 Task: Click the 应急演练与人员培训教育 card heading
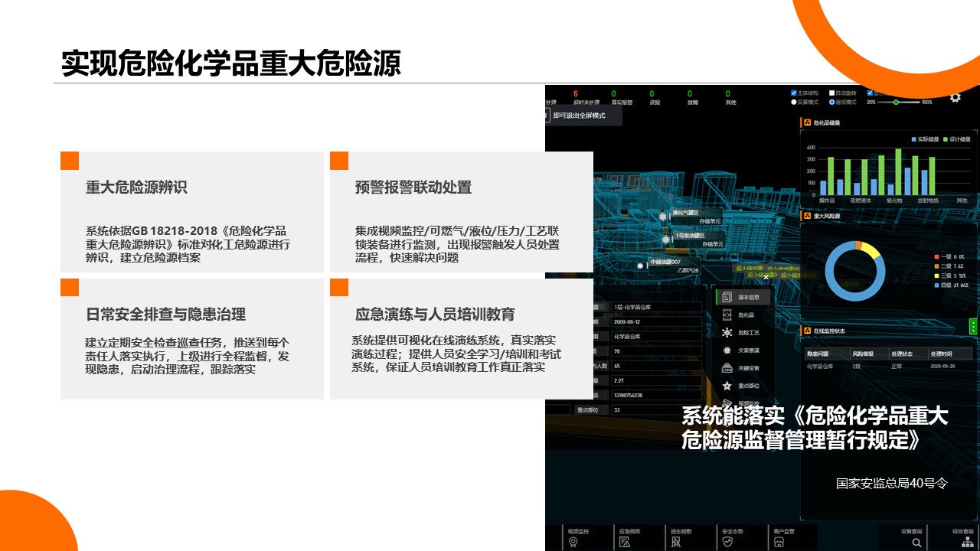[435, 315]
